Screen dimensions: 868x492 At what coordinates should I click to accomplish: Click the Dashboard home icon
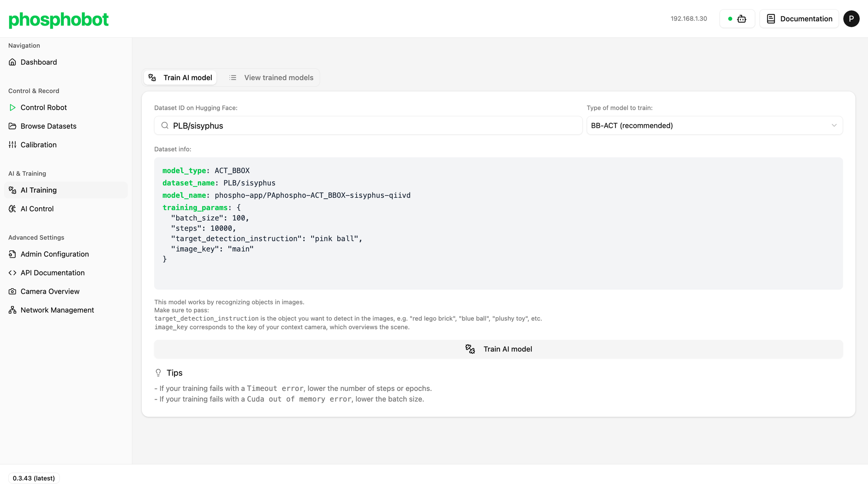pyautogui.click(x=13, y=62)
